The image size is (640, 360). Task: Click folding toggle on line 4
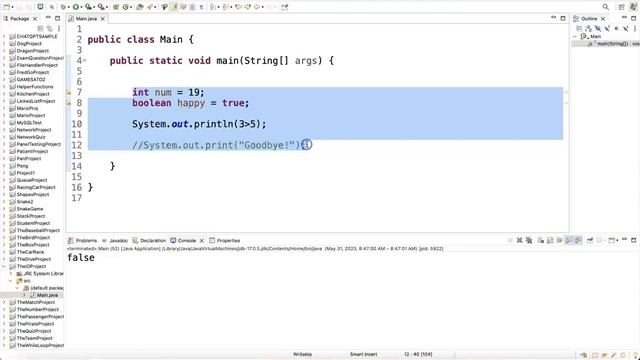pos(84,61)
